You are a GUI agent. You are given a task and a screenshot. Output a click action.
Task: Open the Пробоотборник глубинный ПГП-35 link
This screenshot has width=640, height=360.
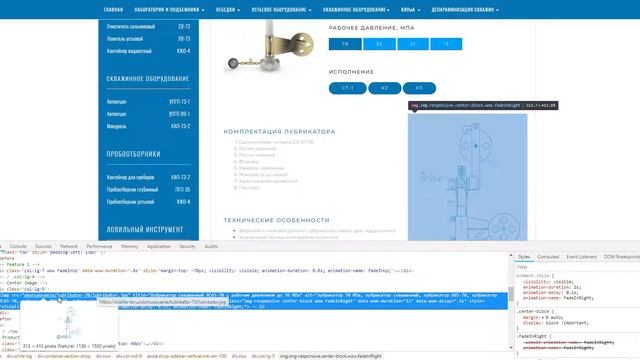[149, 189]
